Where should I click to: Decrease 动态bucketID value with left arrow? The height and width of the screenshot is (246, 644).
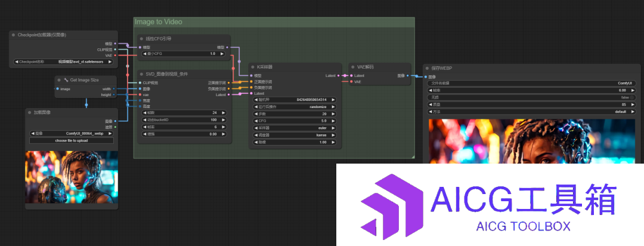(144, 119)
